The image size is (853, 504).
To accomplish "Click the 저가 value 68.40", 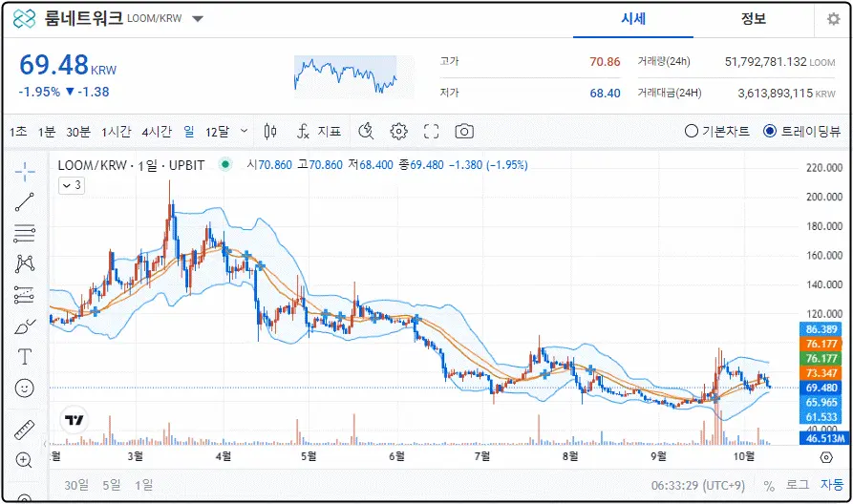I will (605, 94).
